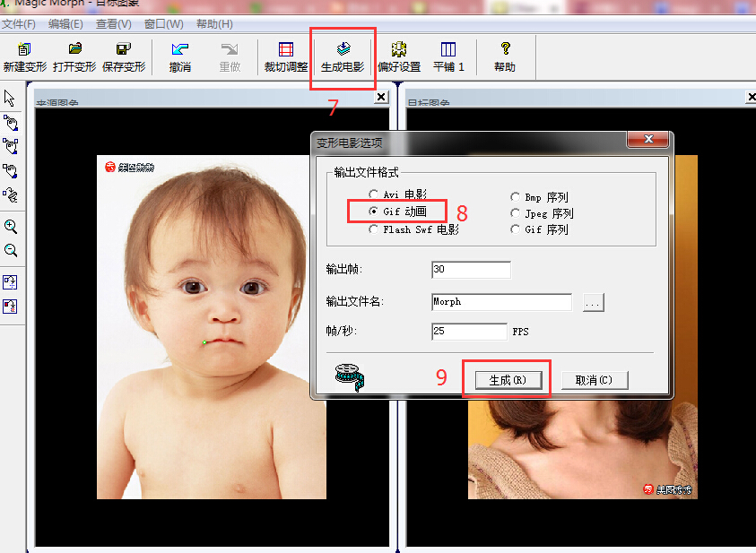Screen dimensions: 756x553
Task: Click the 输出帧: label text
Action: (343, 269)
